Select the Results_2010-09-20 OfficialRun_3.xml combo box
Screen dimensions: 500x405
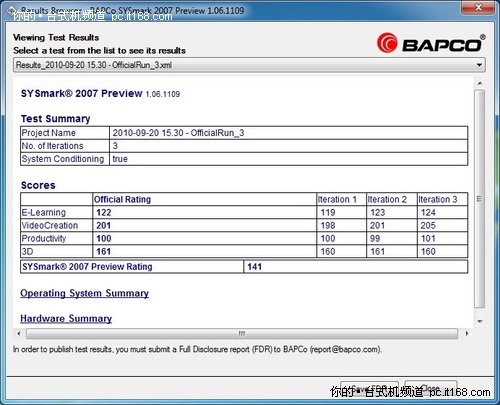point(249,65)
